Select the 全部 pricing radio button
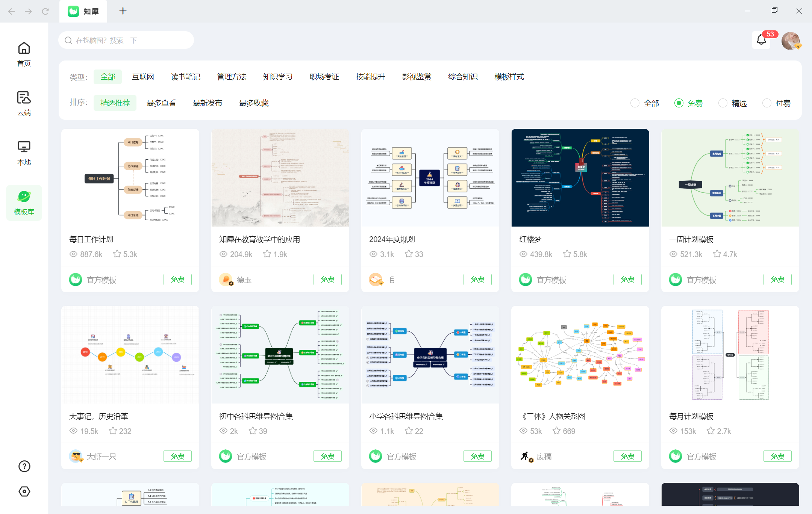This screenshot has height=514, width=812. tap(635, 103)
